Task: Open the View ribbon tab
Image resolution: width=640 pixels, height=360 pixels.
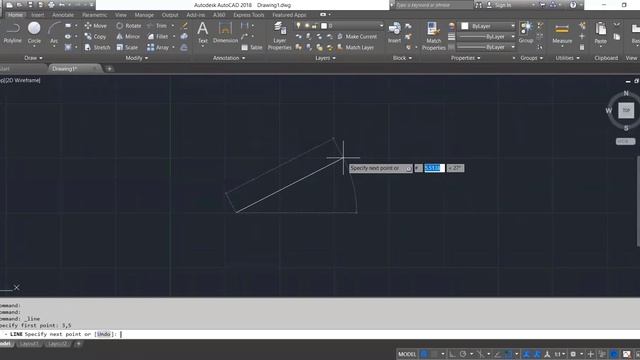Action: click(120, 15)
